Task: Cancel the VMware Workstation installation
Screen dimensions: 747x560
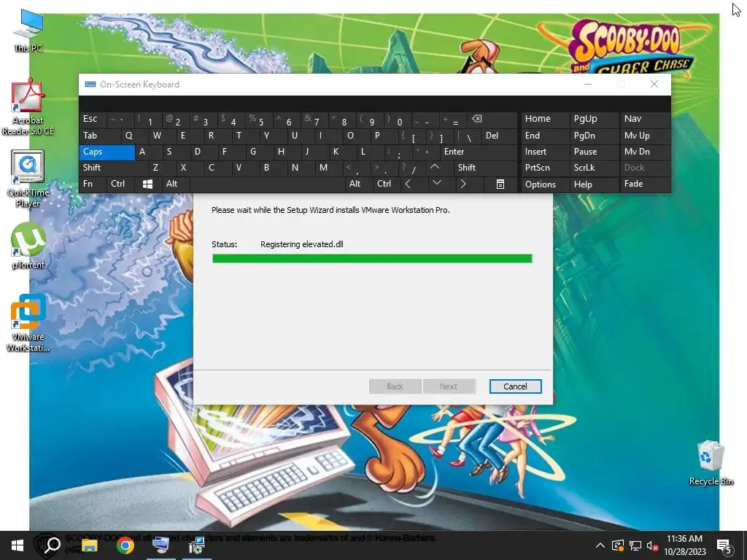Action: click(515, 386)
